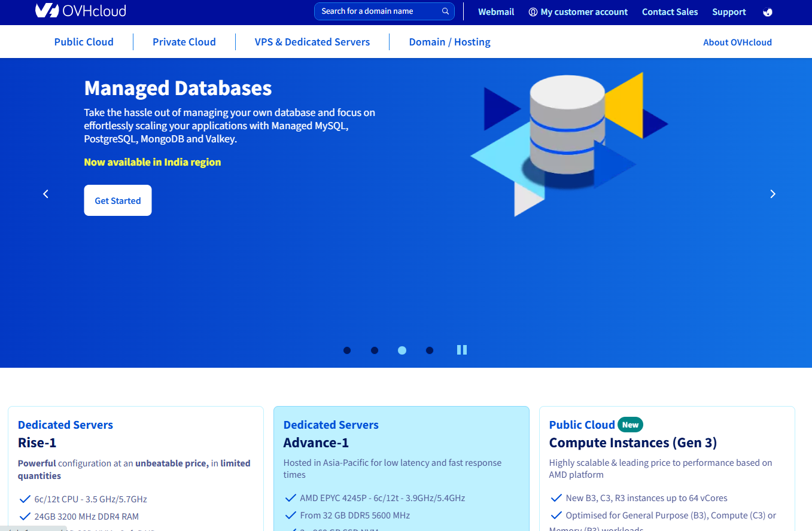Open My customer account
Viewport: 812px width, 531px height.
[x=578, y=12]
